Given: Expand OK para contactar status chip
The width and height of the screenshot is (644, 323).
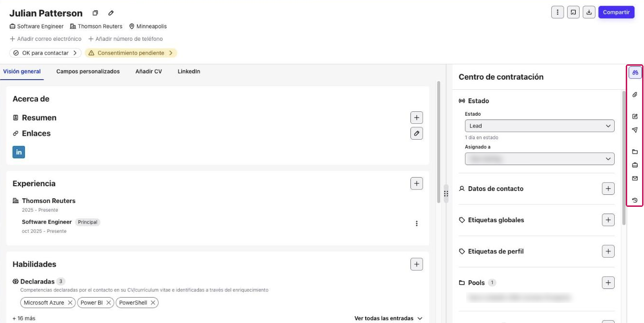Looking at the screenshot, I should coord(45,53).
